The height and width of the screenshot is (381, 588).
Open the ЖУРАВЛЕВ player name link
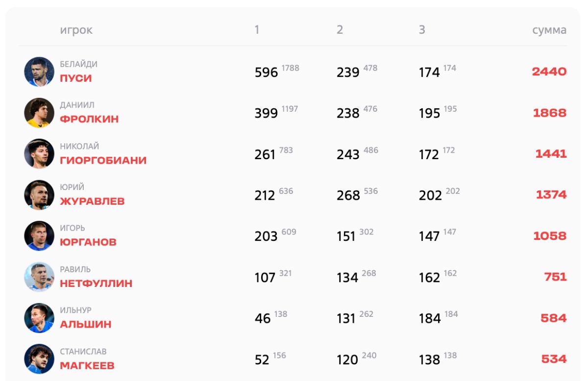(x=92, y=201)
